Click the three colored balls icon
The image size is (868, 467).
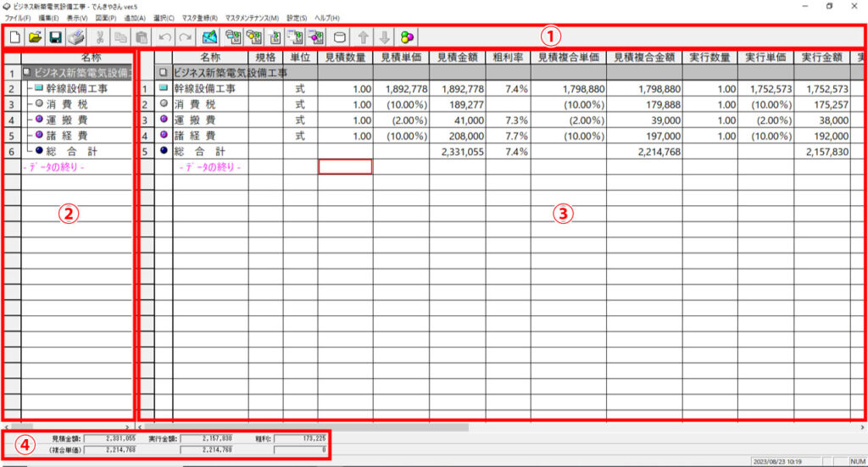407,37
